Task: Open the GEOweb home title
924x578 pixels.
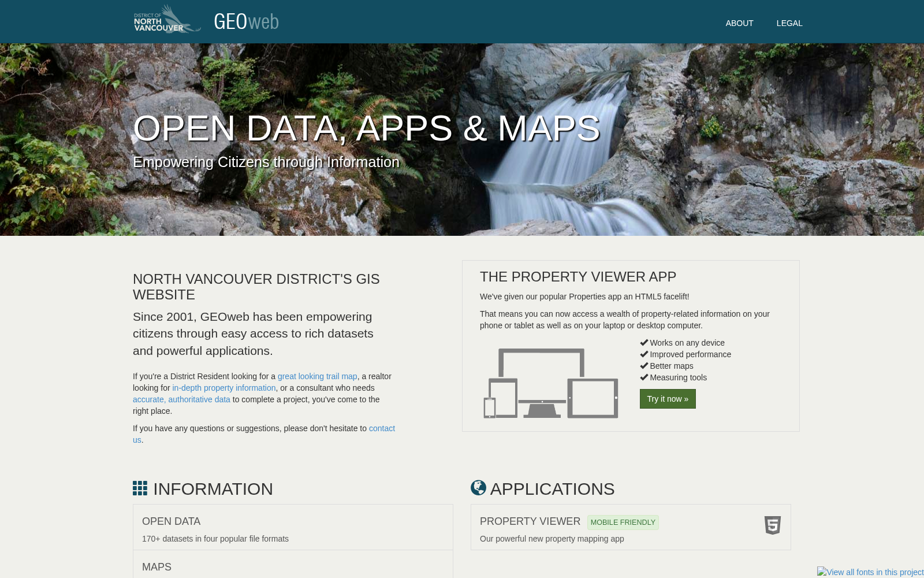Action: tap(246, 22)
